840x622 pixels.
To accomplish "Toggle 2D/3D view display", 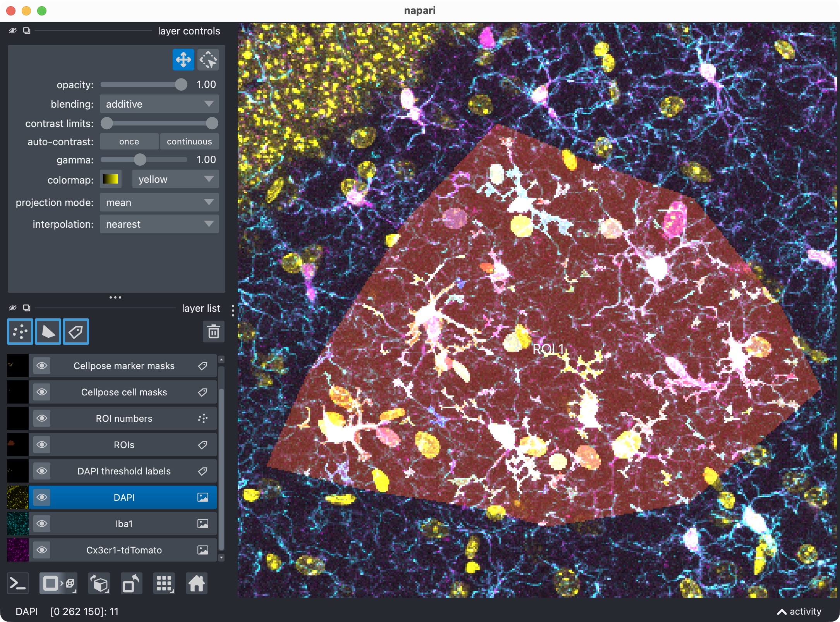I will pos(58,583).
